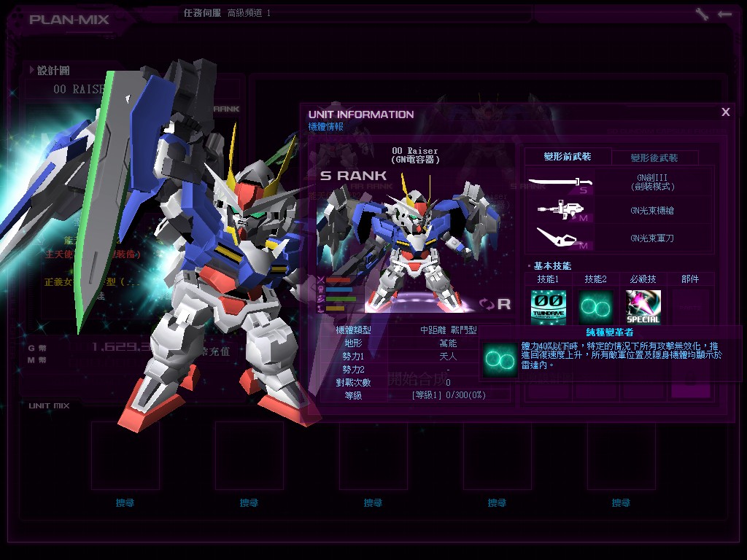Viewport: 747px width, 560px height.
Task: Click the 技能1 column header
Action: coord(548,279)
